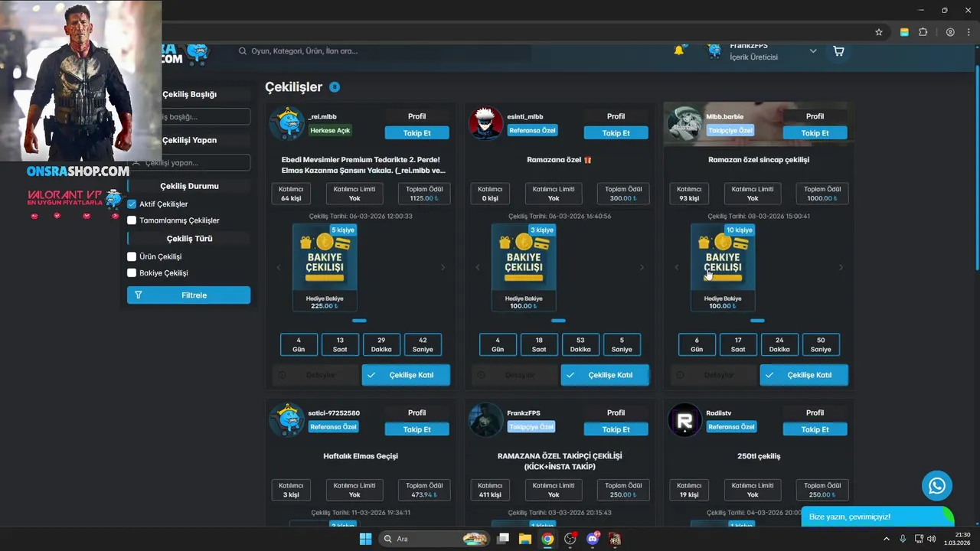Click the taskbar volume icon
Screen dimensions: 980x551
pyautogui.click(x=932, y=539)
